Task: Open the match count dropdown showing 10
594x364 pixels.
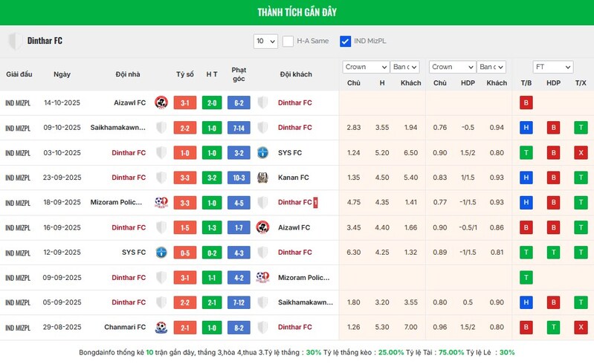Action: pyautogui.click(x=265, y=41)
